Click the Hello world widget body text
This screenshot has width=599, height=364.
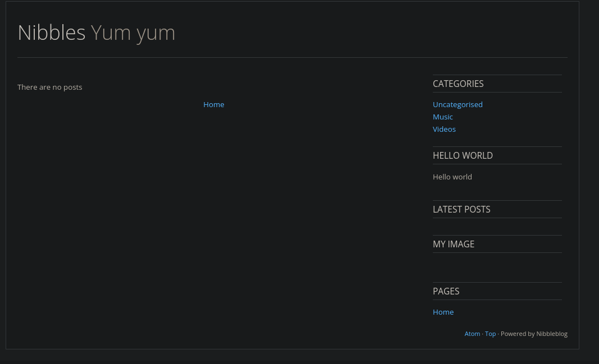coord(452,177)
